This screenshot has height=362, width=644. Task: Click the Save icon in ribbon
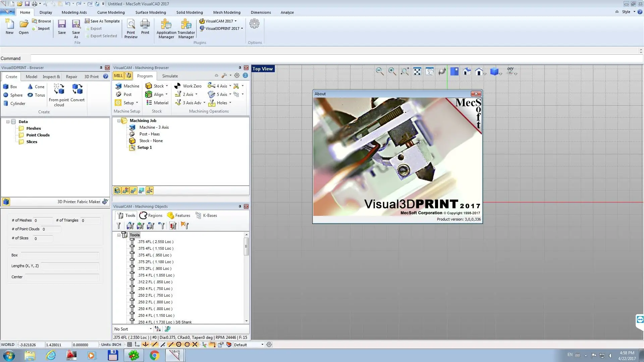point(62,27)
